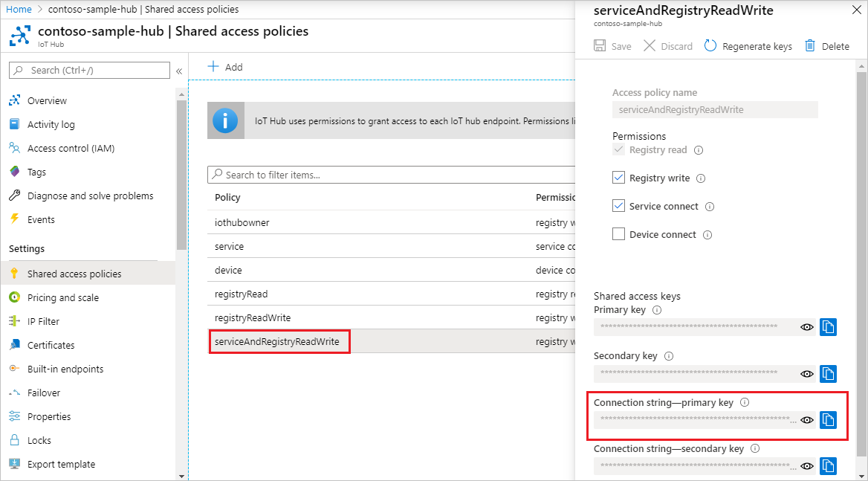Uncheck the Service connect checkbox

click(x=618, y=206)
